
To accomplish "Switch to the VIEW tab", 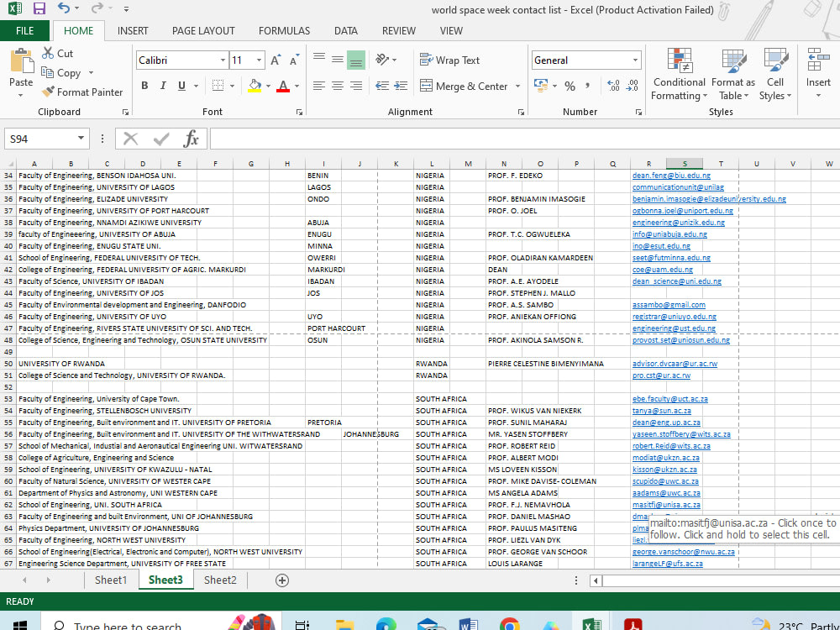I will pyautogui.click(x=451, y=31).
